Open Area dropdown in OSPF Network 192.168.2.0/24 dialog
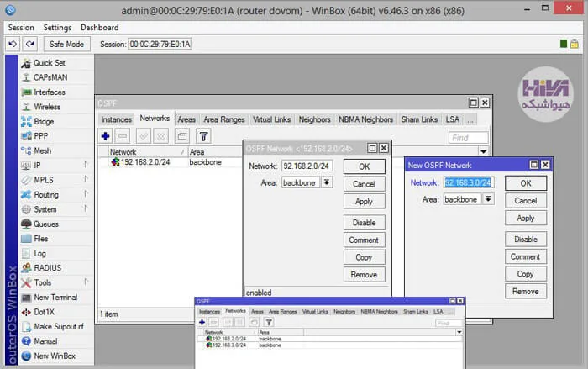This screenshot has height=369, width=588. 327,182
